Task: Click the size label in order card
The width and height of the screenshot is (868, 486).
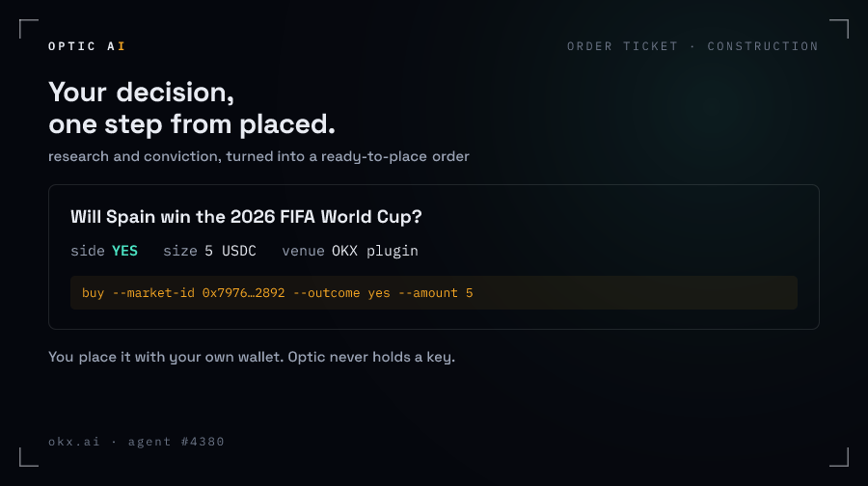Action: point(180,251)
